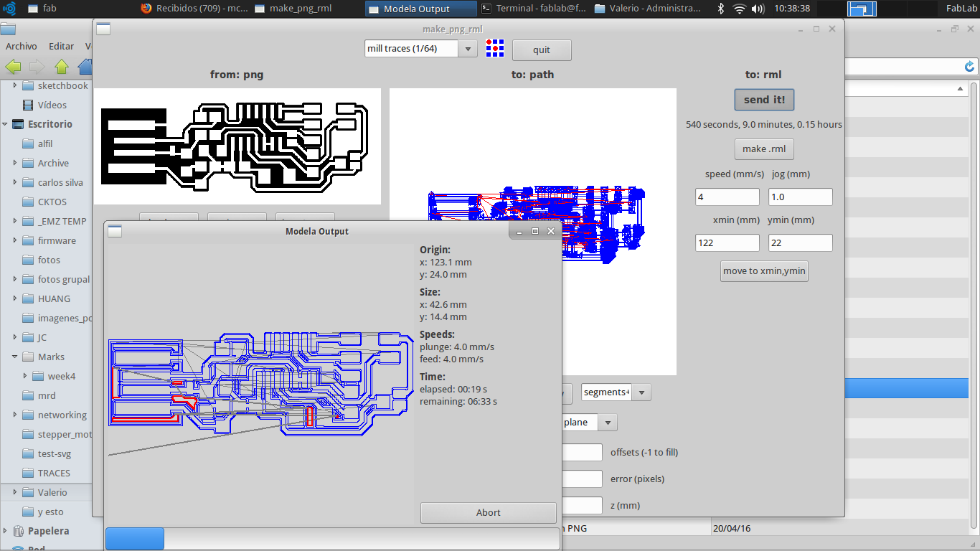Select the Valerio folder in the tree
Image resolution: width=980 pixels, height=551 pixels.
(x=52, y=492)
